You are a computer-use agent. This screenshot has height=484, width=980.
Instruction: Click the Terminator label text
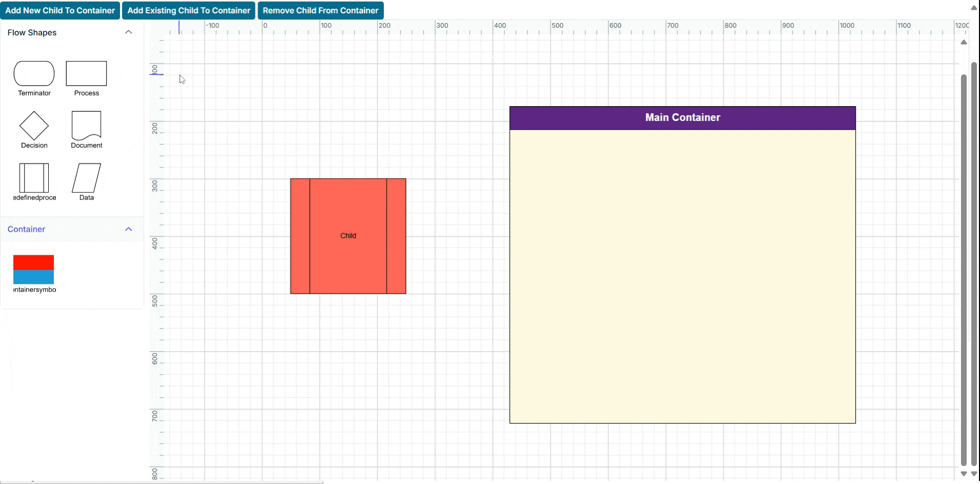click(x=34, y=93)
